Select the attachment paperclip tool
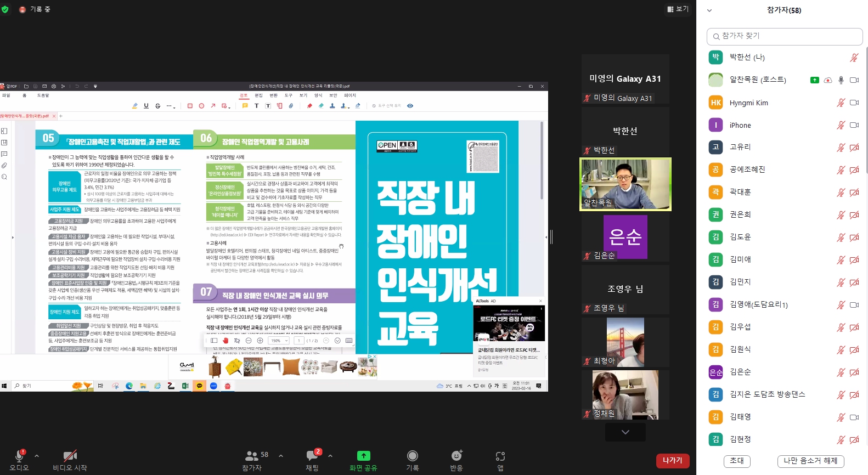Viewport: 868px width, 475px height. [x=291, y=106]
